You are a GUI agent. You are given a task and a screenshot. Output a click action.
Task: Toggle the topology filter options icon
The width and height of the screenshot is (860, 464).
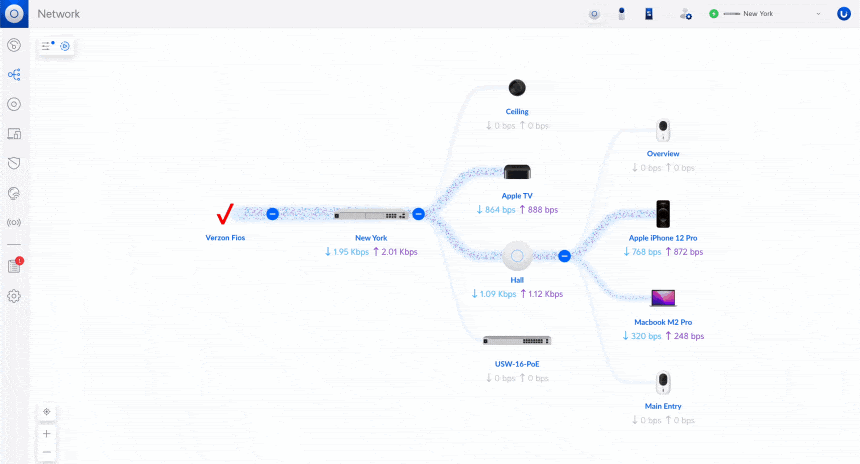pyautogui.click(x=47, y=46)
